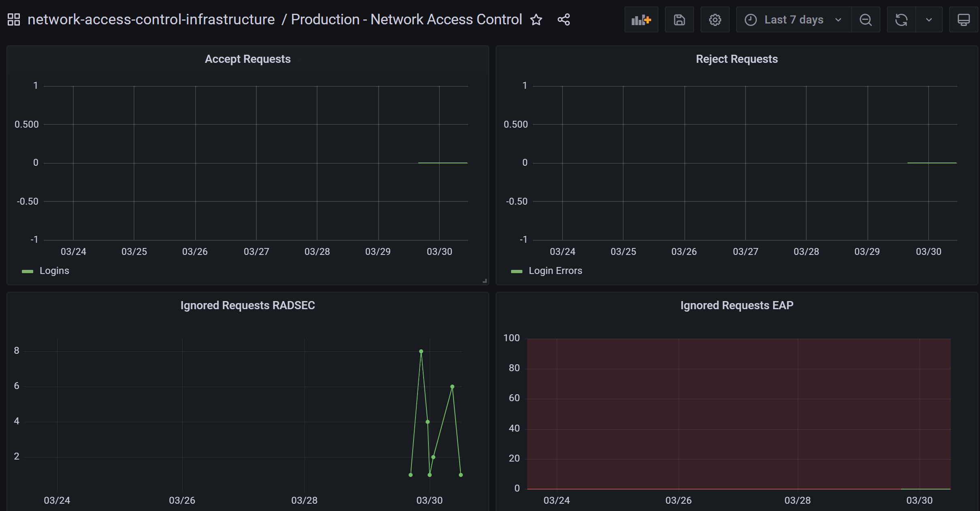The width and height of the screenshot is (980, 511).
Task: Open dashboard settings gear
Action: tap(715, 19)
